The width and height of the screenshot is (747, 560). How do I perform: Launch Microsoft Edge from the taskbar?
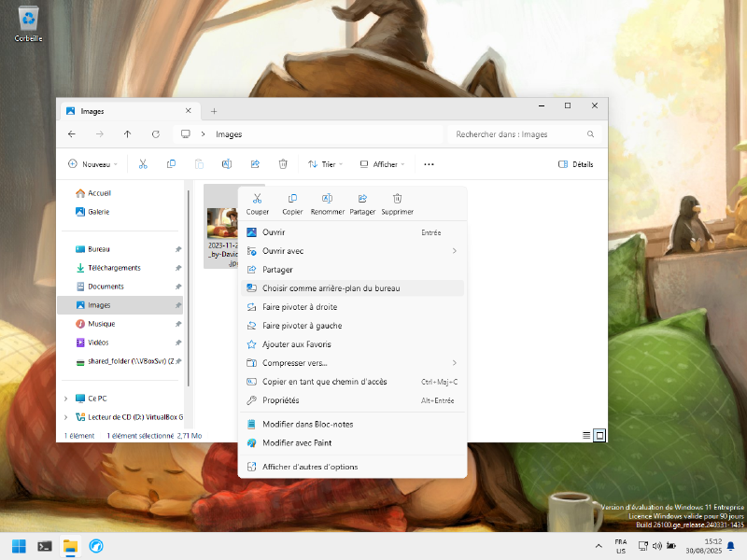pyautogui.click(x=96, y=546)
